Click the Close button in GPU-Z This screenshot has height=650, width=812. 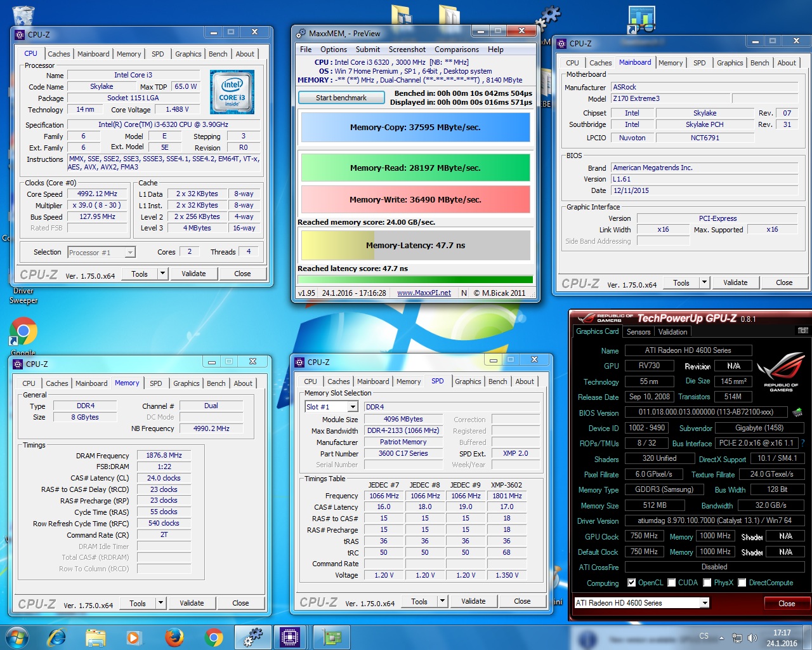pyautogui.click(x=787, y=603)
